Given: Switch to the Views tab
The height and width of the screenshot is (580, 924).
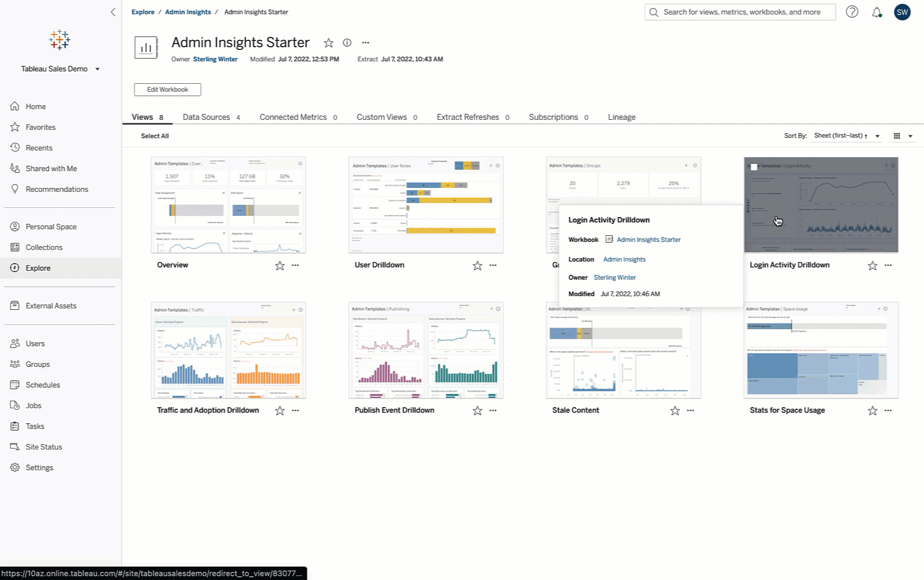Looking at the screenshot, I should 147,117.
